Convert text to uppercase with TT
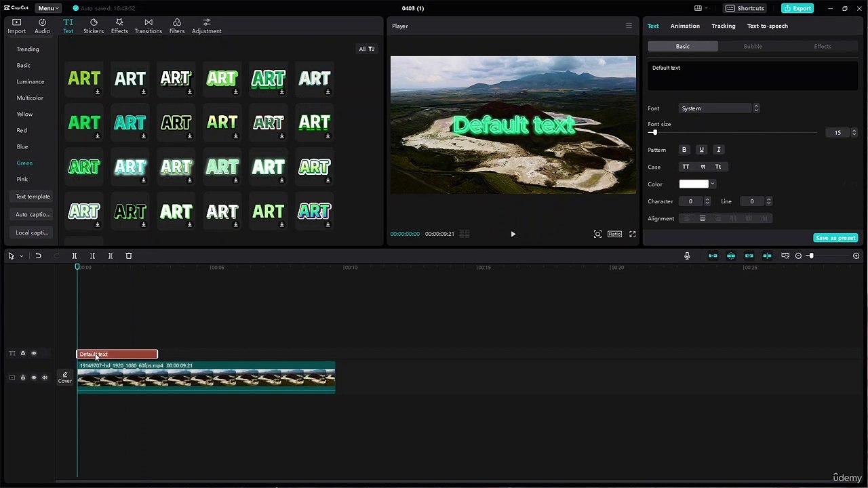The width and height of the screenshot is (868, 488). point(686,167)
